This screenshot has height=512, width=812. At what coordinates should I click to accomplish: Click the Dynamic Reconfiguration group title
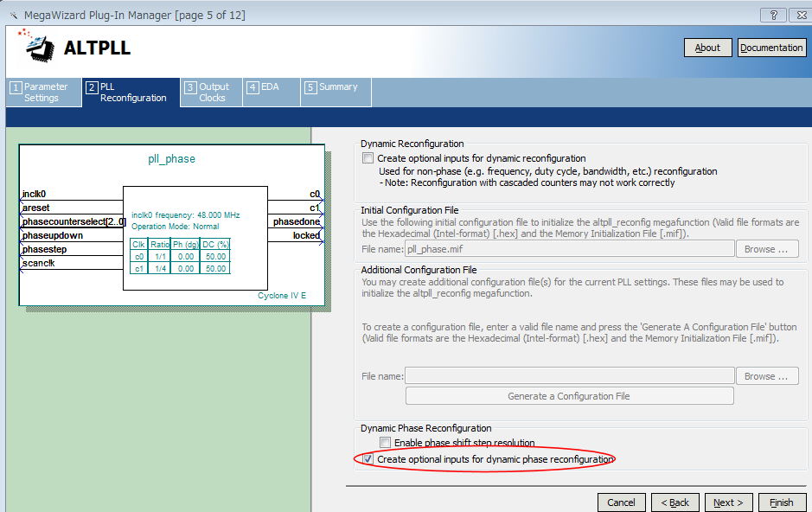412,144
